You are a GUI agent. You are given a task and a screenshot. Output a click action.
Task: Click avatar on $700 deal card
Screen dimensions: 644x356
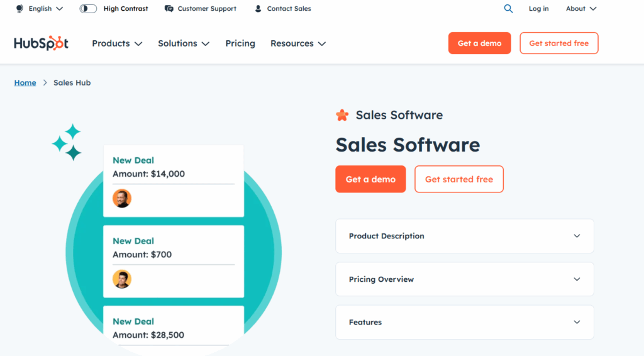pos(122,279)
